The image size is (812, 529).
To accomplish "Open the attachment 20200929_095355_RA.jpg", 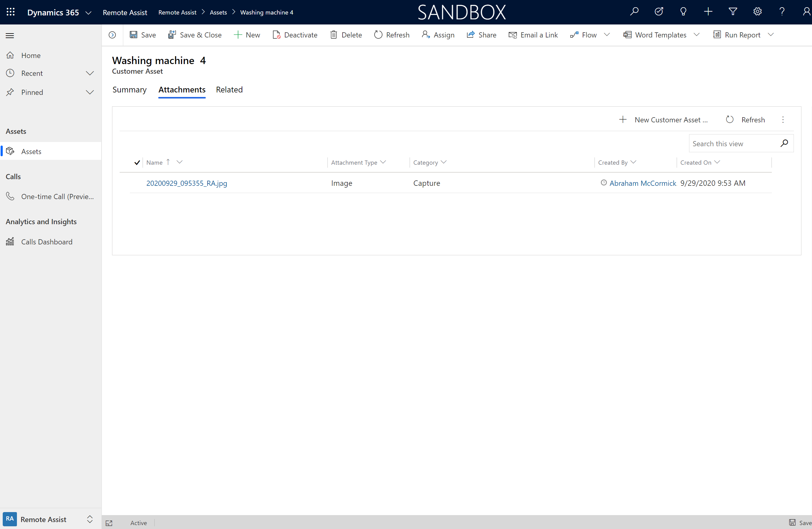I will (x=186, y=183).
